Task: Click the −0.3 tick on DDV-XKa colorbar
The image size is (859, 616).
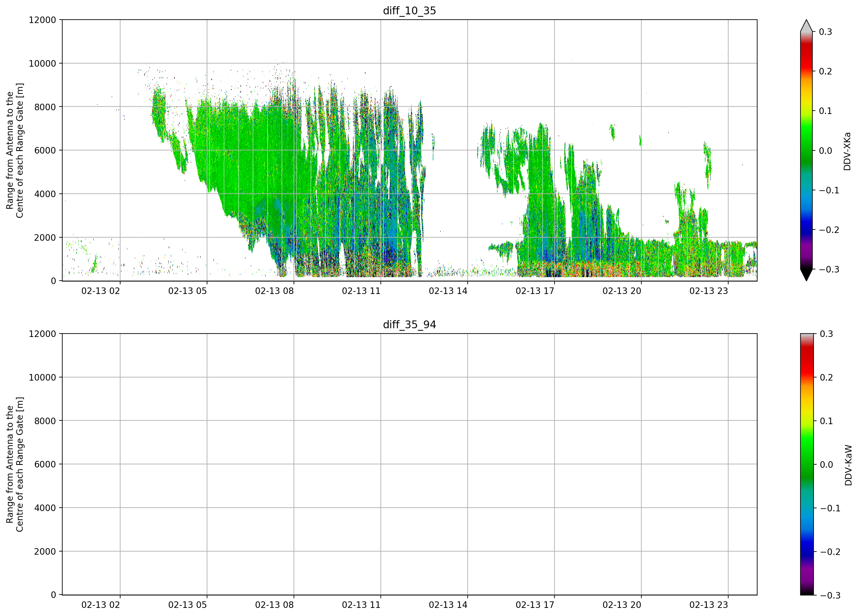Action: coord(829,270)
